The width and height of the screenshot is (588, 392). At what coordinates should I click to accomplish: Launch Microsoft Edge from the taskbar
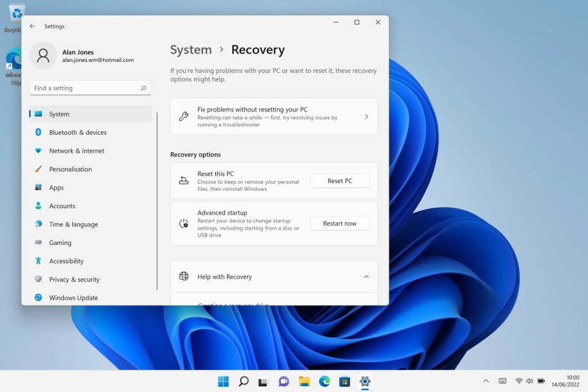click(x=323, y=381)
